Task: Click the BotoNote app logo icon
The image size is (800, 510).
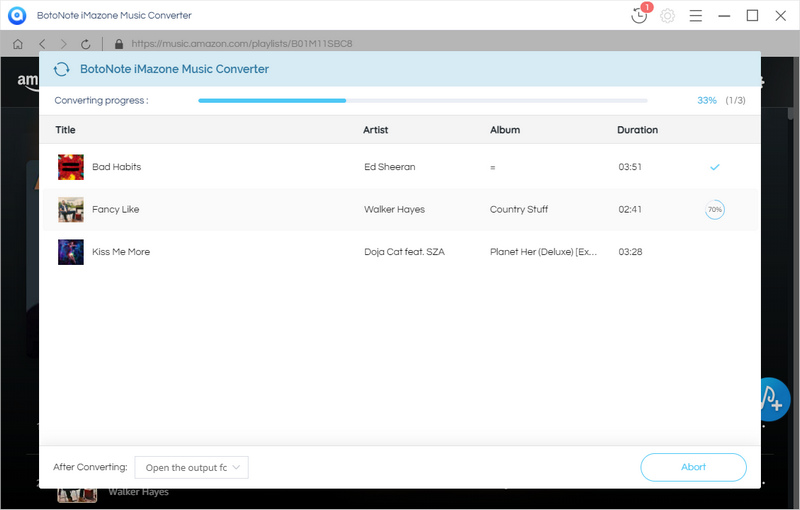Action: (x=16, y=16)
